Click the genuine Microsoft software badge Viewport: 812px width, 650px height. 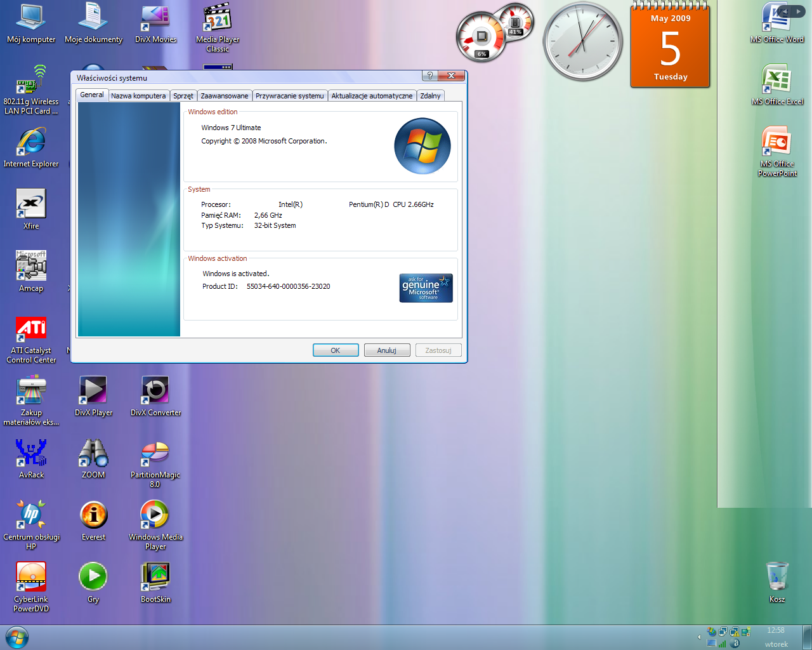pos(426,288)
